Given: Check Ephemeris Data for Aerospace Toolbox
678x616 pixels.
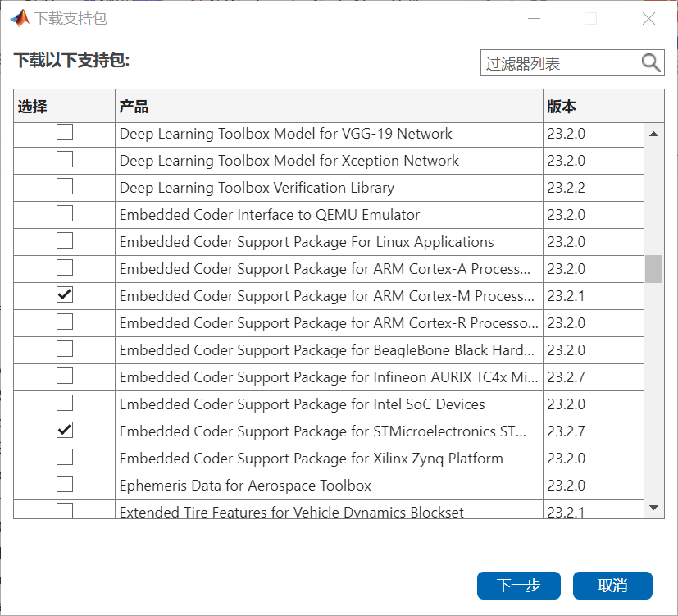Looking at the screenshot, I should (x=65, y=484).
